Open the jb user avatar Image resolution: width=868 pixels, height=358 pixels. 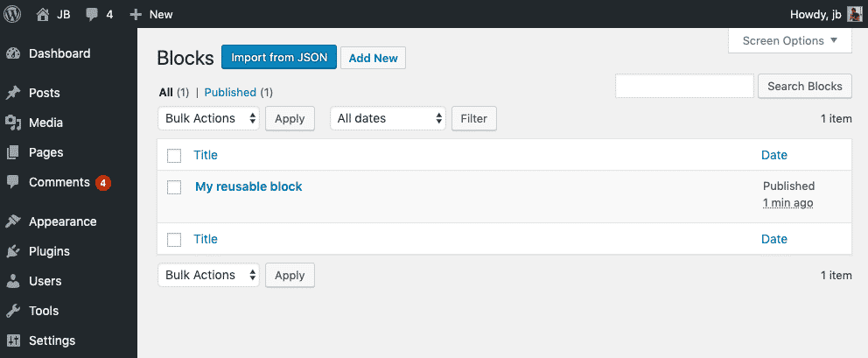pos(855,14)
